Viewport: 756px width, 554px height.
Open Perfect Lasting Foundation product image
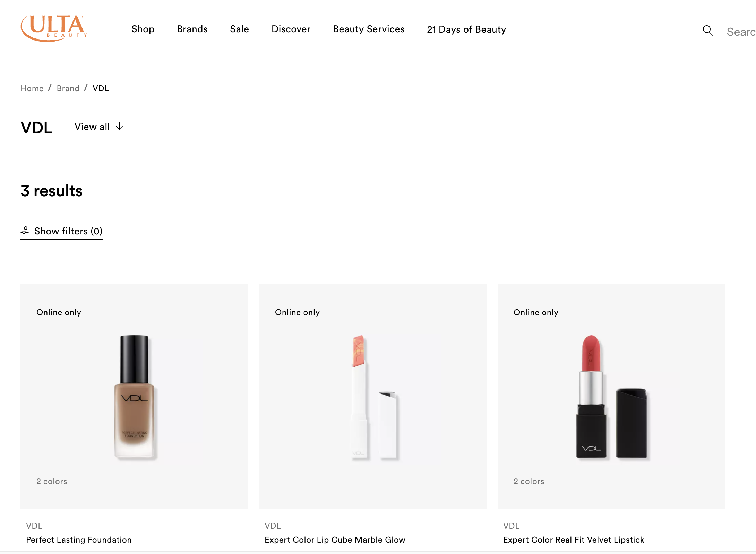(134, 396)
